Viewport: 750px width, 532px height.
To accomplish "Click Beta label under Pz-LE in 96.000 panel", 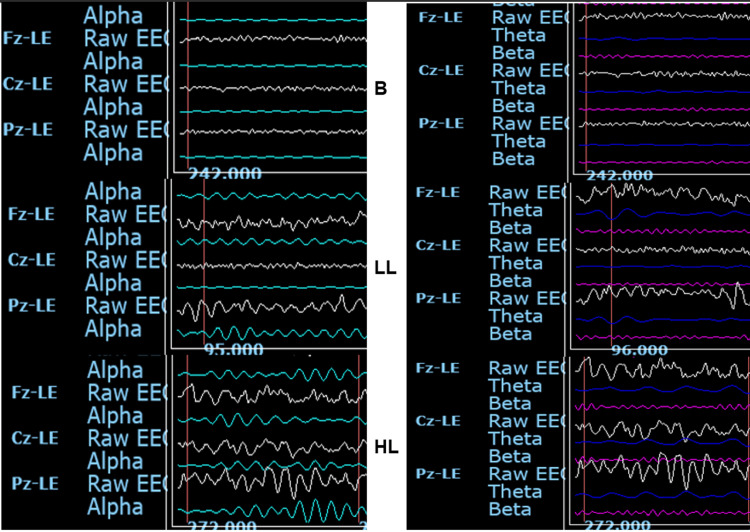I will (x=511, y=333).
